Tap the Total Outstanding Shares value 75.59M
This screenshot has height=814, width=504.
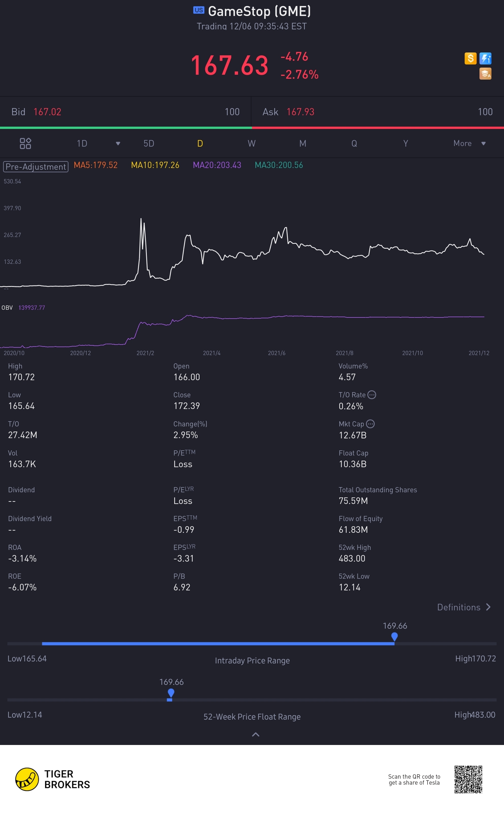click(353, 501)
